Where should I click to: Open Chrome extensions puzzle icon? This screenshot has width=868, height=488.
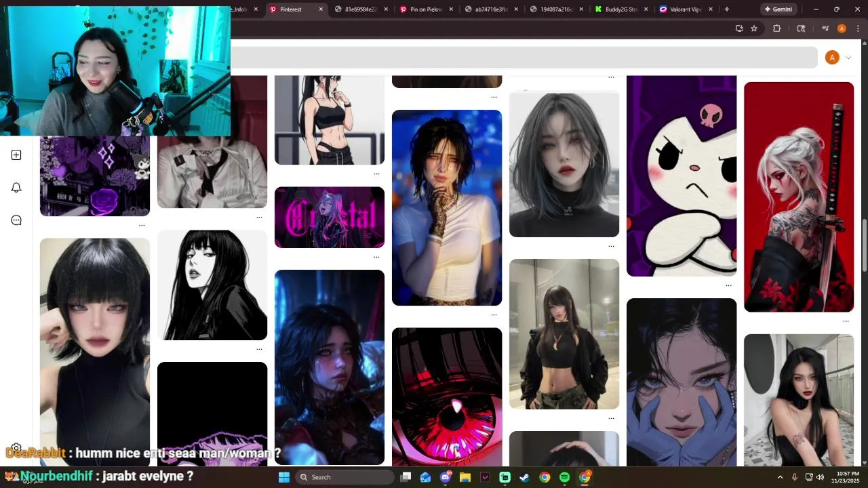point(777,28)
